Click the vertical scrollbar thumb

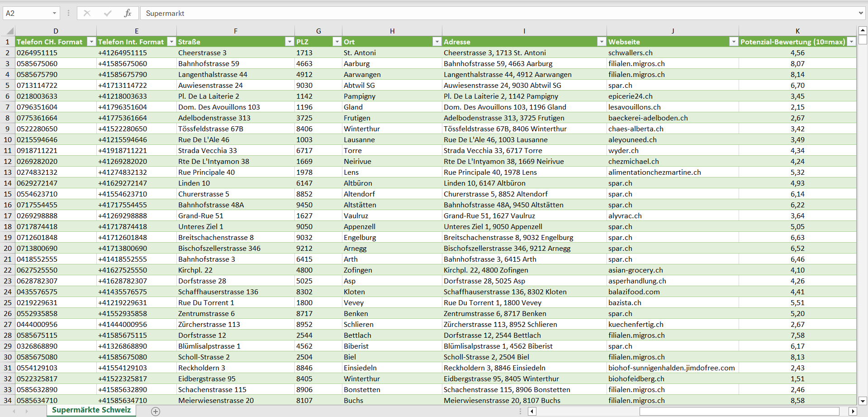coord(863,40)
